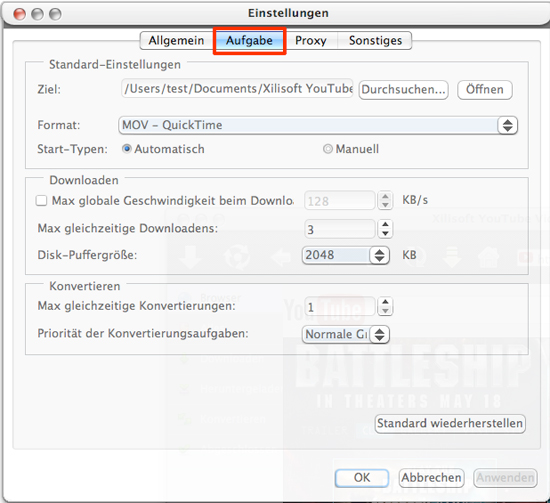Screen dimensions: 550x503
Task: Click the Ziel path field
Action: pyautogui.click(x=237, y=89)
